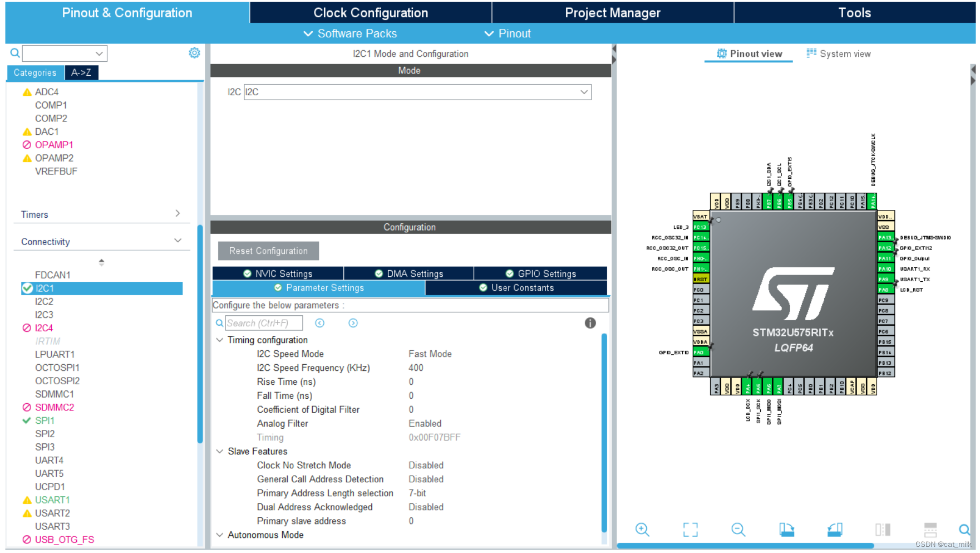Click the parameter list vertical scrollbar
Screen dimensions: 980x553
pos(604,433)
